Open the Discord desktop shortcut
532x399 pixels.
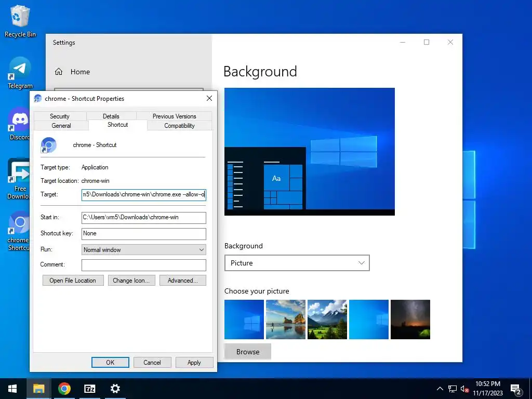click(x=19, y=124)
